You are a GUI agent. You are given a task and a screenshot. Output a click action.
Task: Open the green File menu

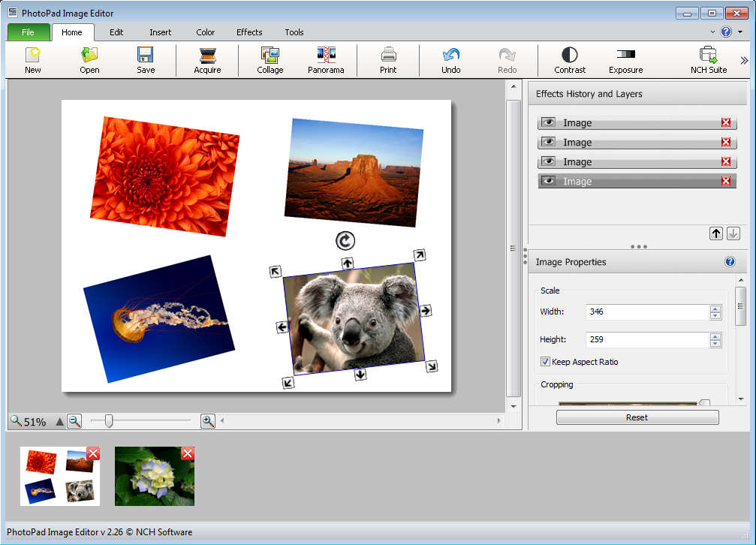(29, 32)
